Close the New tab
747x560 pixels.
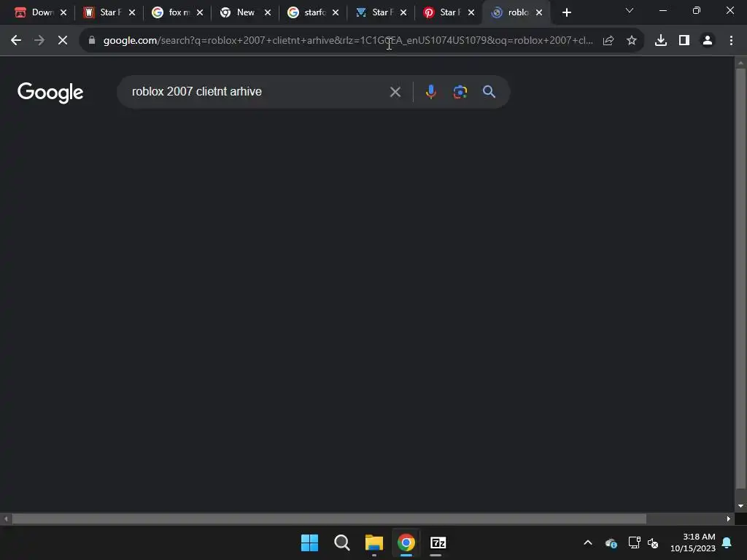click(x=268, y=13)
